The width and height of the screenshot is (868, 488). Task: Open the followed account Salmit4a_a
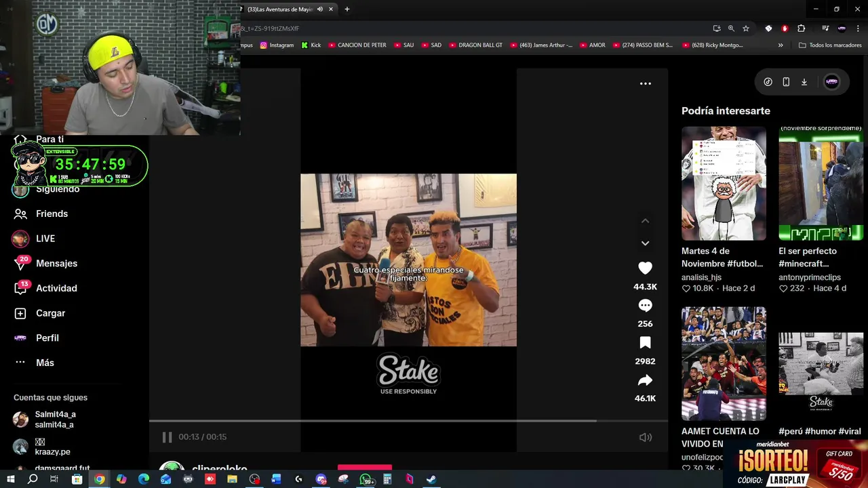coord(45,420)
